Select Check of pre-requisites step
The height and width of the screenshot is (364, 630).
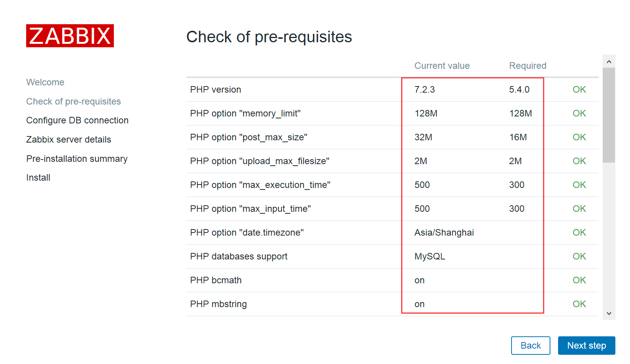(73, 101)
